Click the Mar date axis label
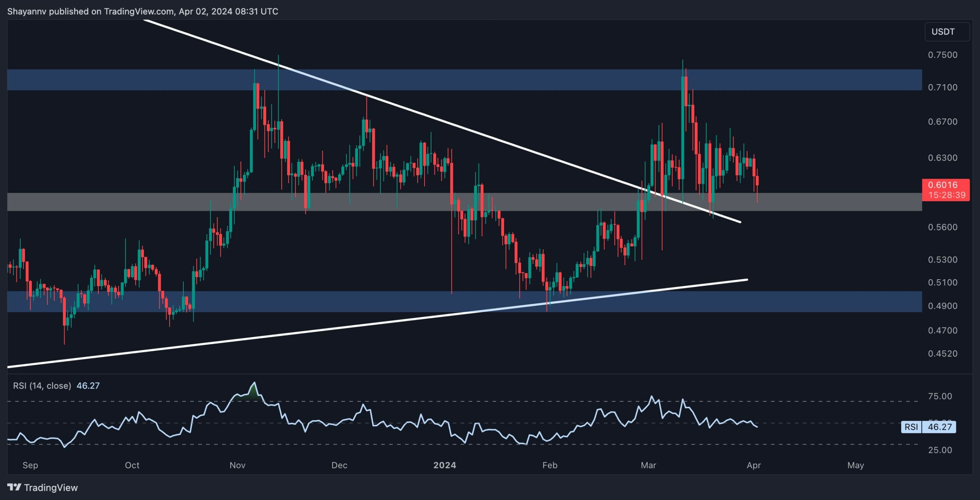This screenshot has height=500, width=980. [x=648, y=465]
